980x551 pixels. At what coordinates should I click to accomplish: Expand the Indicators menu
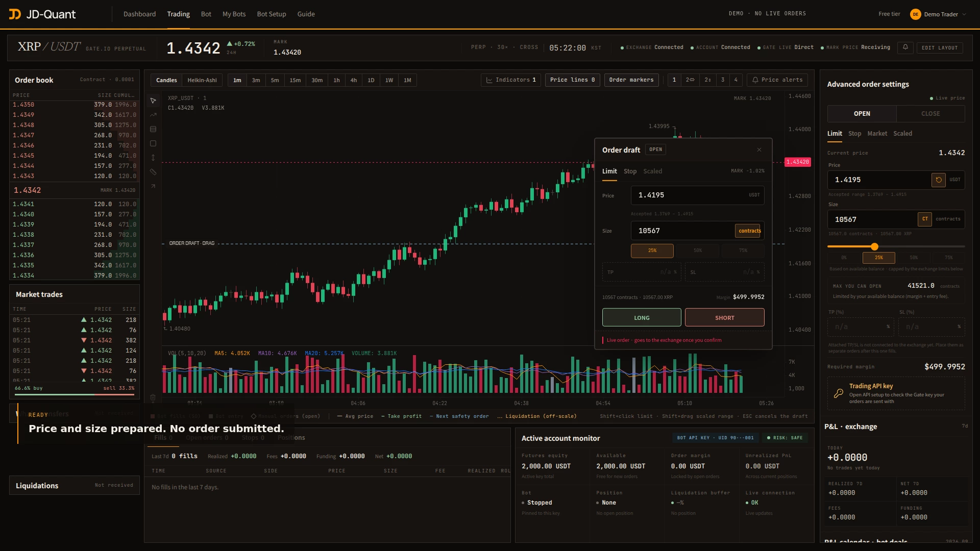click(x=511, y=80)
